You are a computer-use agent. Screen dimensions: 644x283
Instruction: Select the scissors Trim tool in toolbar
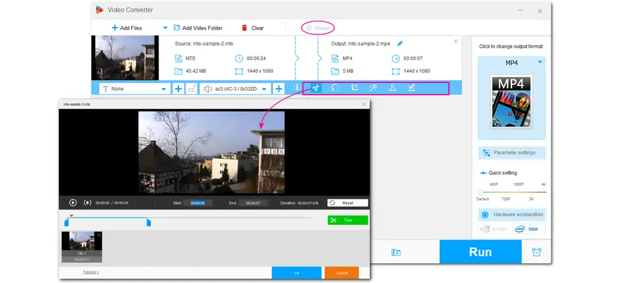pyautogui.click(x=316, y=88)
